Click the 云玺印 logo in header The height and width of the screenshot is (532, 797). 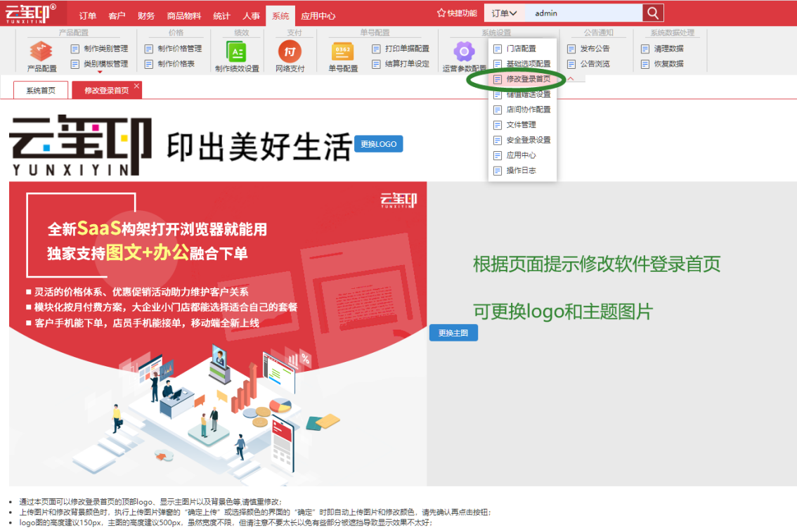(30, 13)
